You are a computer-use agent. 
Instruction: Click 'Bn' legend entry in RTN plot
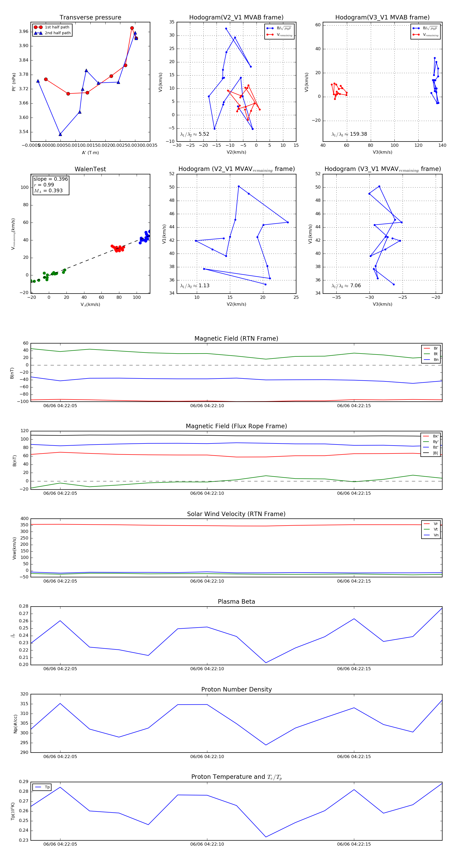click(431, 360)
